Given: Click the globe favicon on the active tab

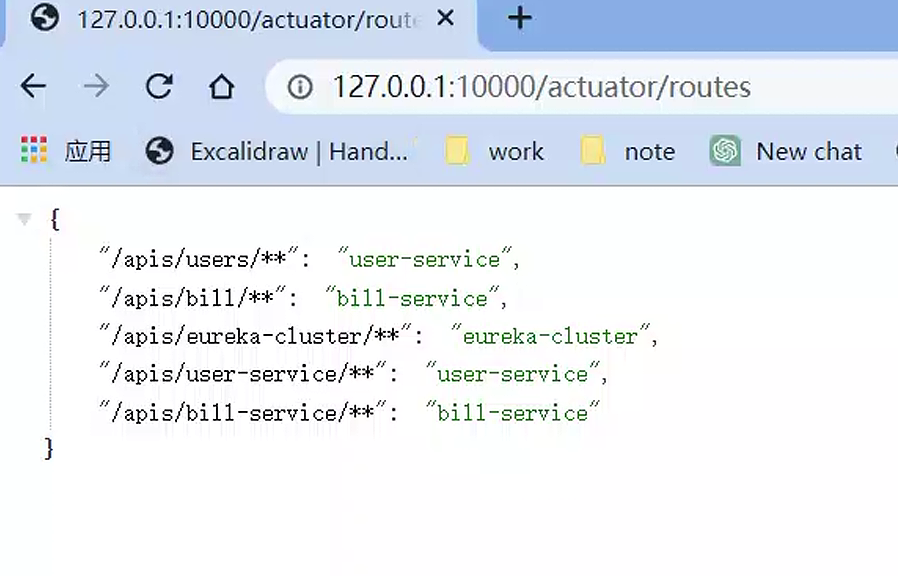Looking at the screenshot, I should click(x=44, y=19).
